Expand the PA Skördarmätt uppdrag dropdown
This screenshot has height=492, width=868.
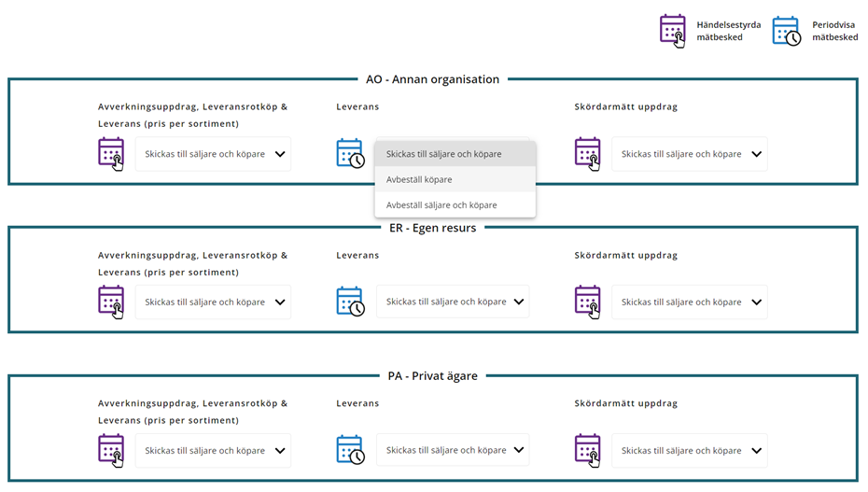pyautogui.click(x=689, y=451)
